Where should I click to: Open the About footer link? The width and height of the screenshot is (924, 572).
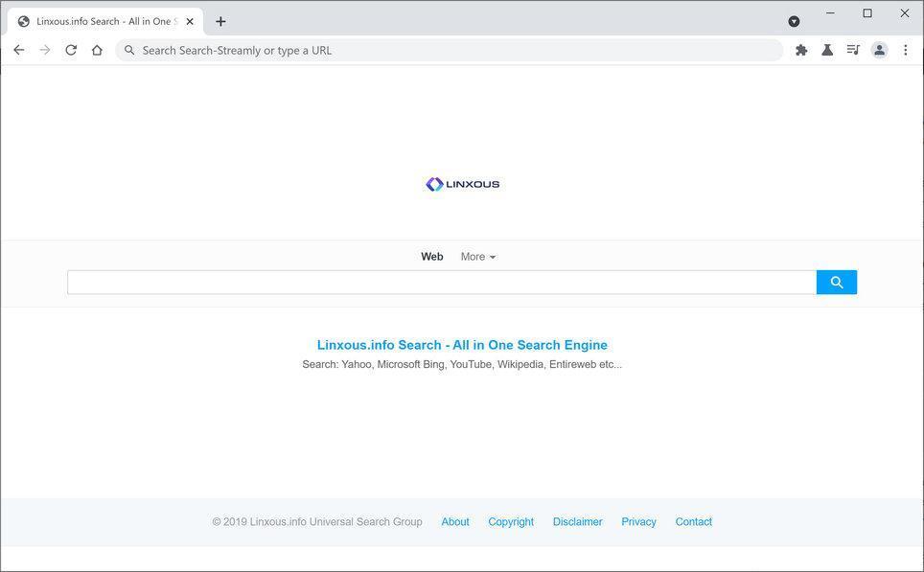455,522
